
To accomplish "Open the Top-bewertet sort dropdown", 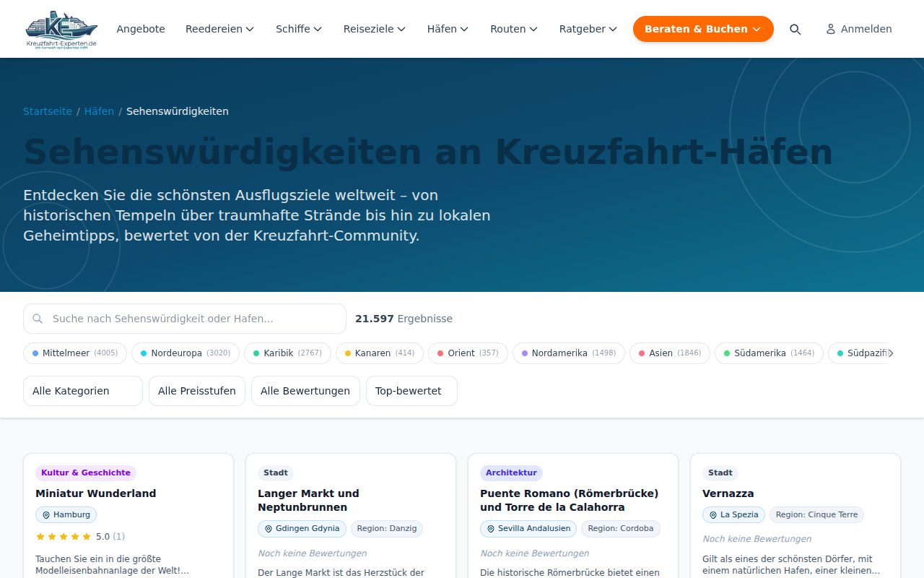I will pos(411,391).
